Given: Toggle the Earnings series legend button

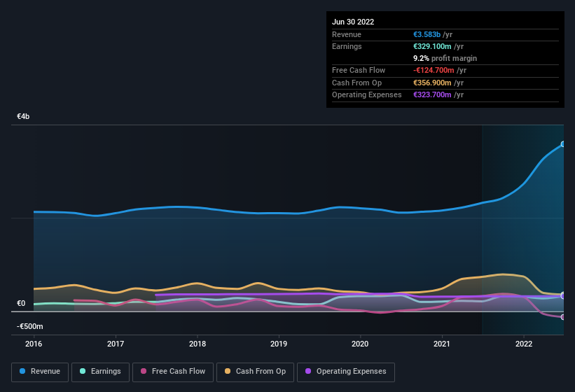Looking at the screenshot, I should tap(100, 372).
